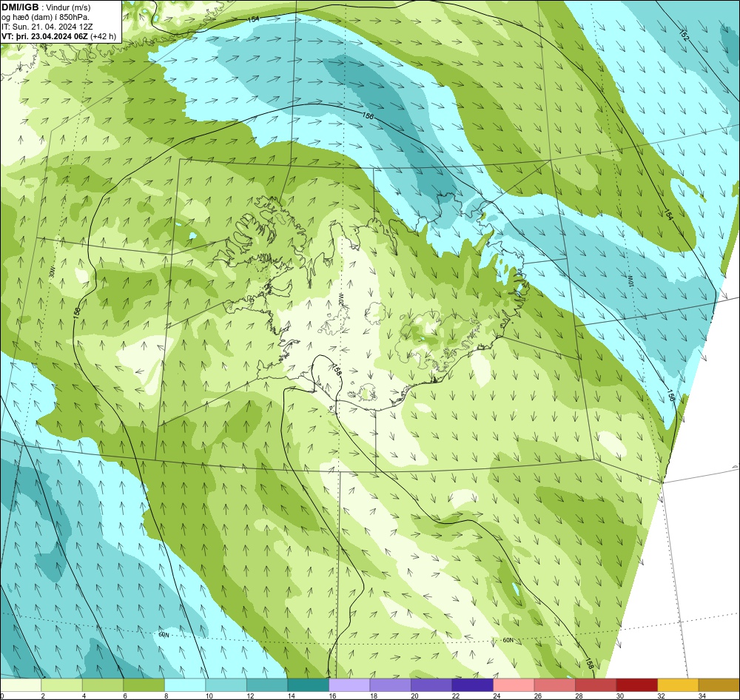
Task: Select the above 34 m/s ochre swatch
Action: coord(719,685)
